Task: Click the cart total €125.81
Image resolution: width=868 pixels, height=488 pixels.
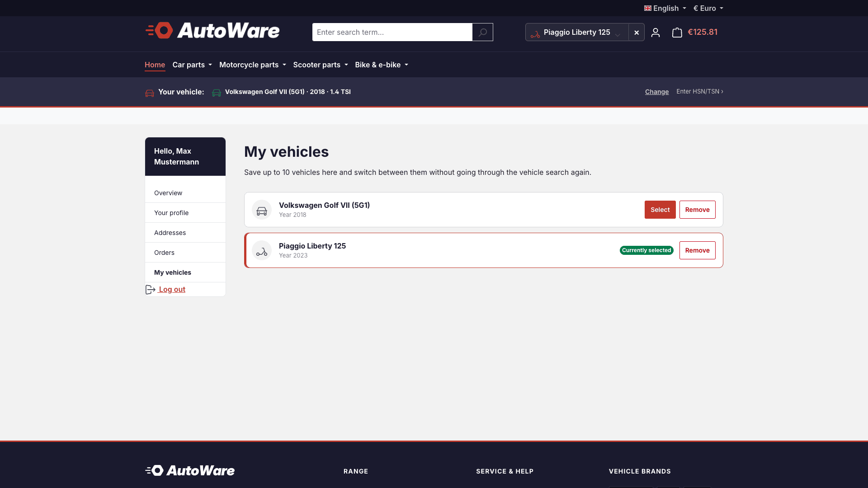Action: 703,32
